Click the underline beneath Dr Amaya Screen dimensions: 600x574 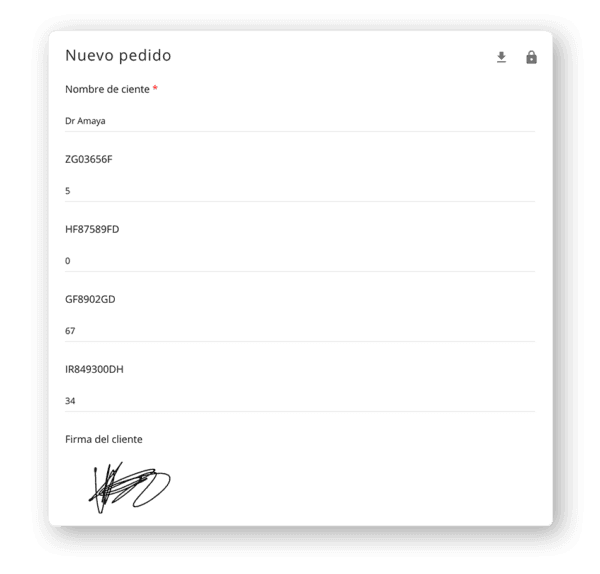300,131
